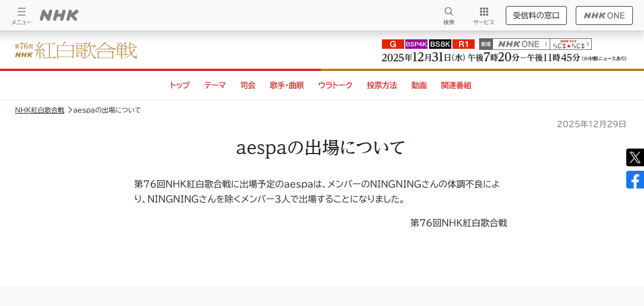644x306 pixels.
Task: Open the 歌手・曲順 menu item
Action: 286,85
